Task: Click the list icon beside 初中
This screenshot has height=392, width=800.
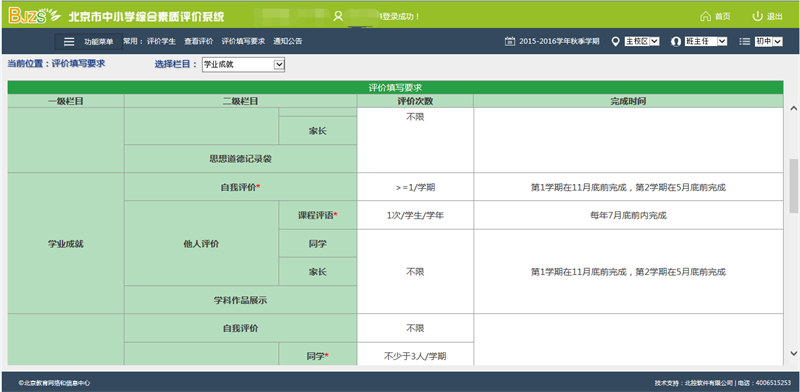Action: pyautogui.click(x=745, y=41)
